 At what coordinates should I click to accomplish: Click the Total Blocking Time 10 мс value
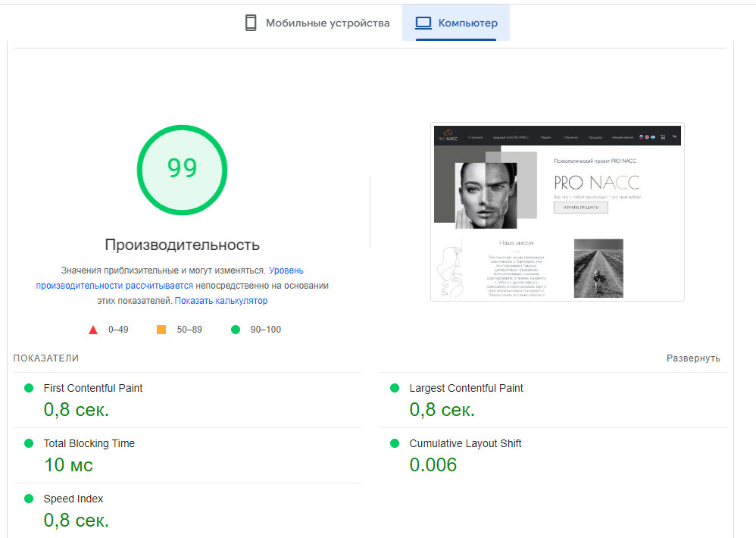[68, 464]
